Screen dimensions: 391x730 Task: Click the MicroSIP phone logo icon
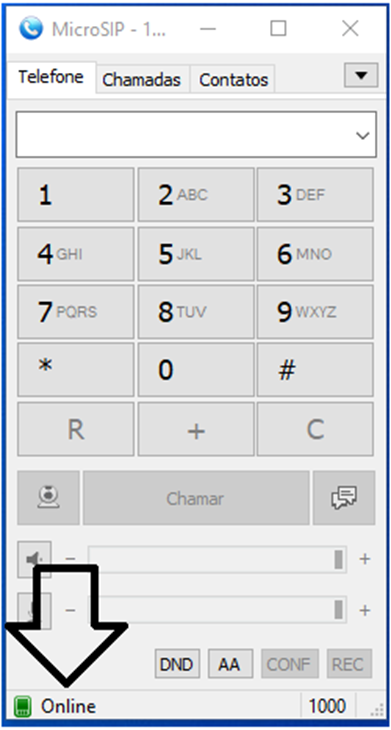tap(31, 29)
